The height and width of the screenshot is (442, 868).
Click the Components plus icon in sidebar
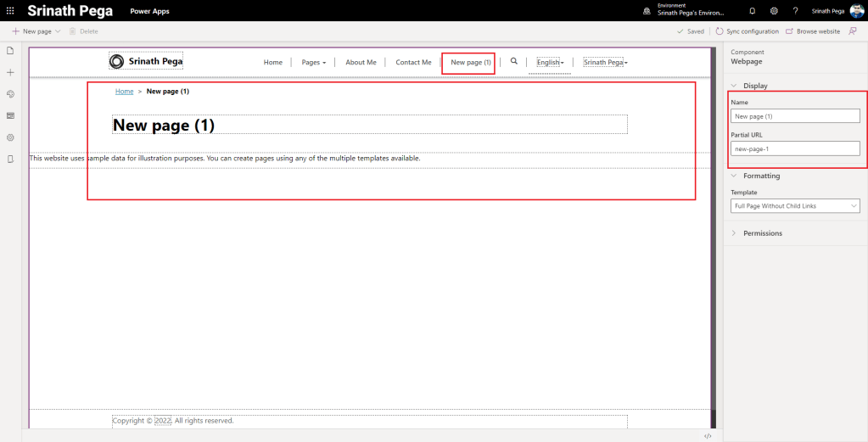coord(10,72)
